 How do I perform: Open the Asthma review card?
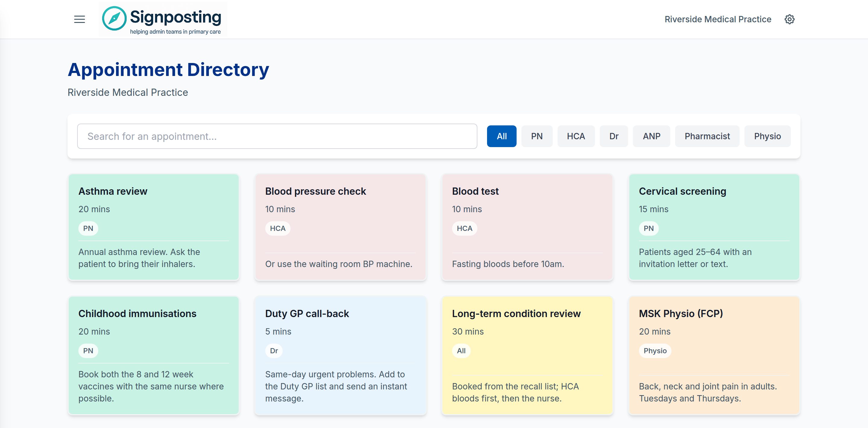point(154,227)
